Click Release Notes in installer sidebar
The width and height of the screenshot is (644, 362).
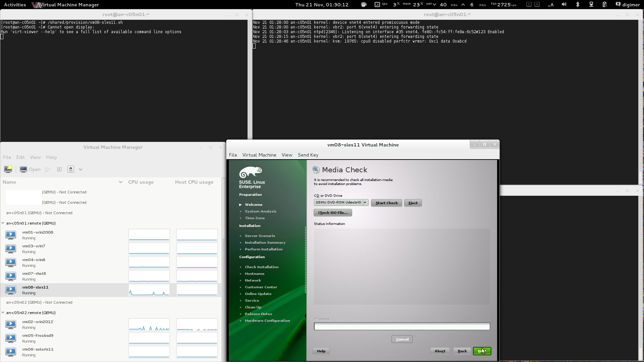pos(258,314)
